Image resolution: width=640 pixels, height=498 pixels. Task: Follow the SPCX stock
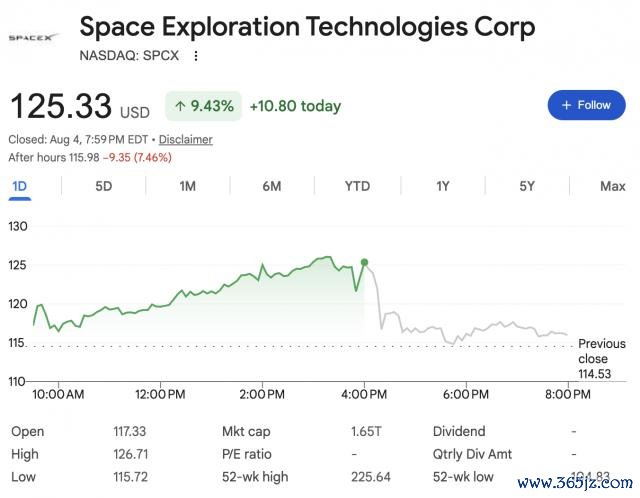pyautogui.click(x=587, y=105)
